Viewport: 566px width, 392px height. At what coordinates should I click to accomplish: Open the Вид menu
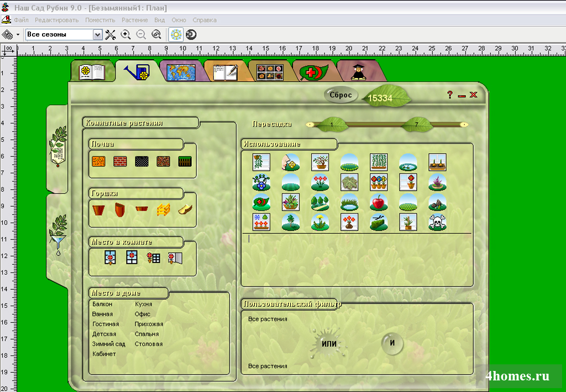160,20
